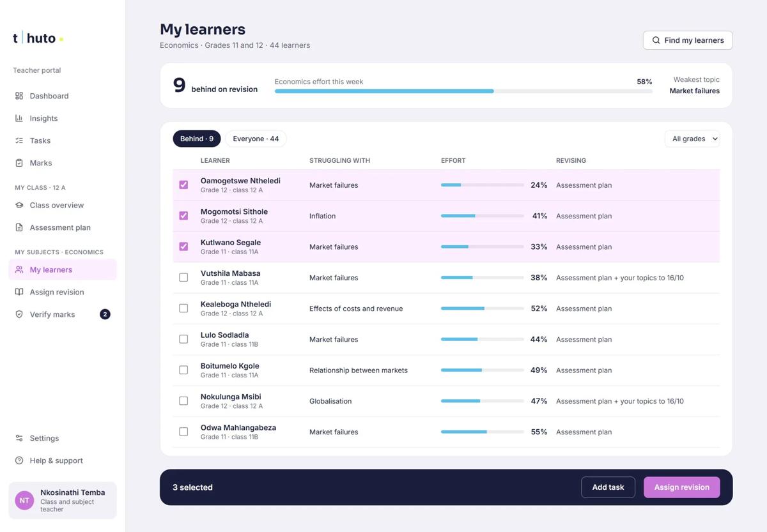Click the Add task button

[608, 487]
